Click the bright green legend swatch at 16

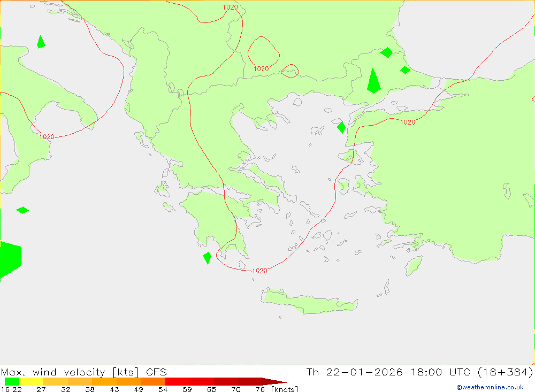pos(12,381)
